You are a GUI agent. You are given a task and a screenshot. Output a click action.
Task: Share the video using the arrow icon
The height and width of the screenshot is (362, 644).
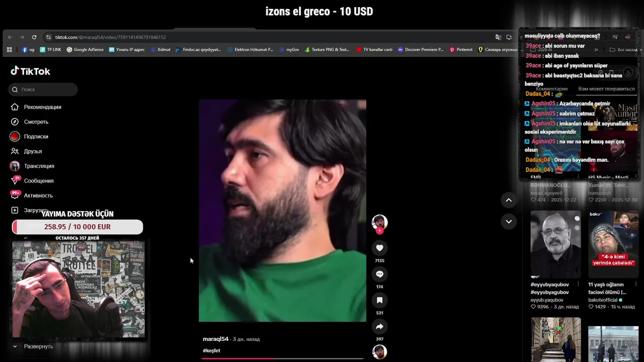(x=379, y=326)
